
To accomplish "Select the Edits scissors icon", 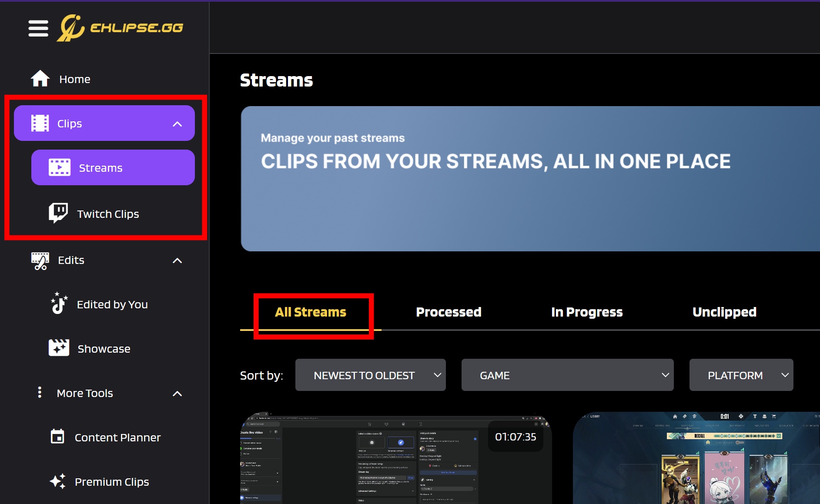I will [x=40, y=260].
